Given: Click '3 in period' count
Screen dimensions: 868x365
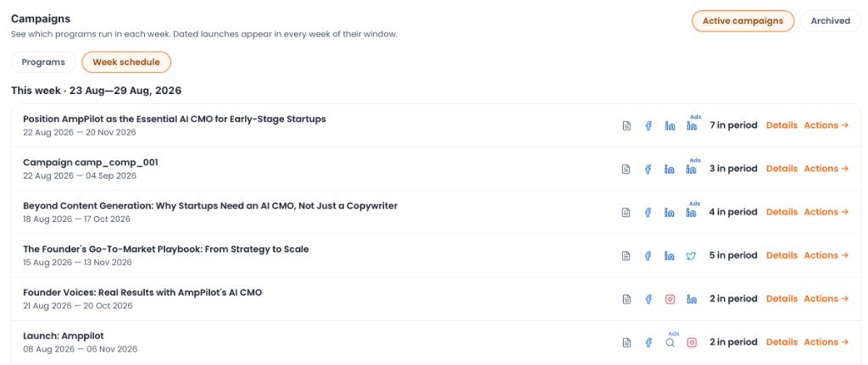Looking at the screenshot, I should (733, 169).
